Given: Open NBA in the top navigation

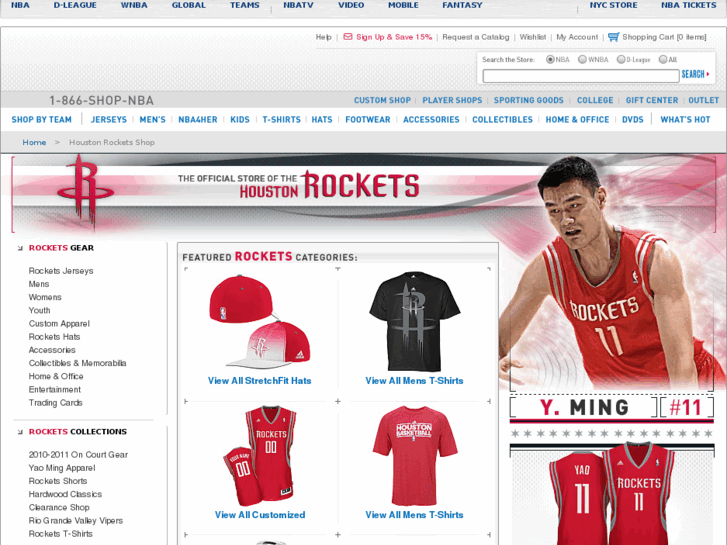Looking at the screenshot, I should click(20, 5).
